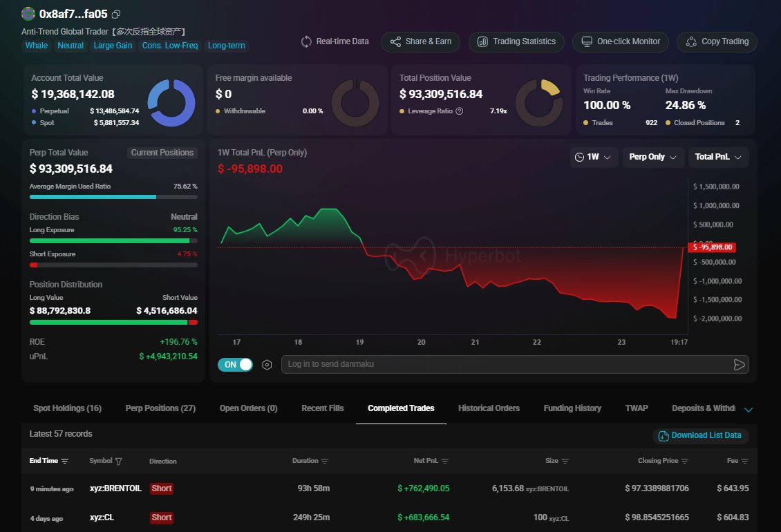
Task: Open the 1W time range dropdown
Action: tap(594, 157)
